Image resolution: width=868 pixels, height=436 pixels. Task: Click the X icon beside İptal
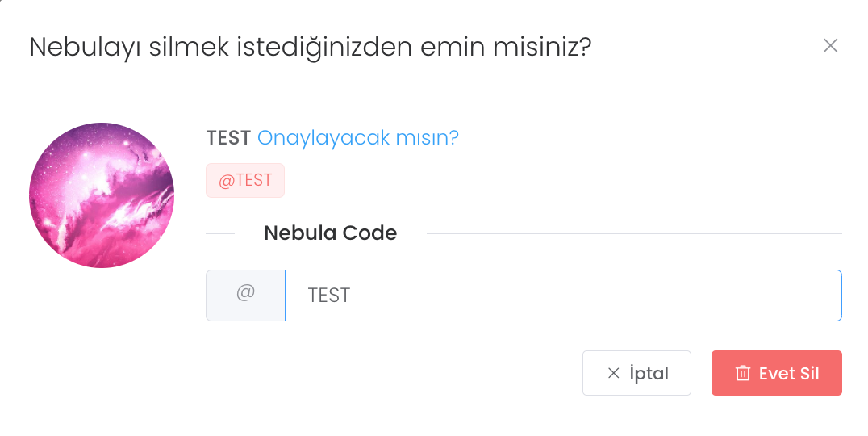click(613, 373)
